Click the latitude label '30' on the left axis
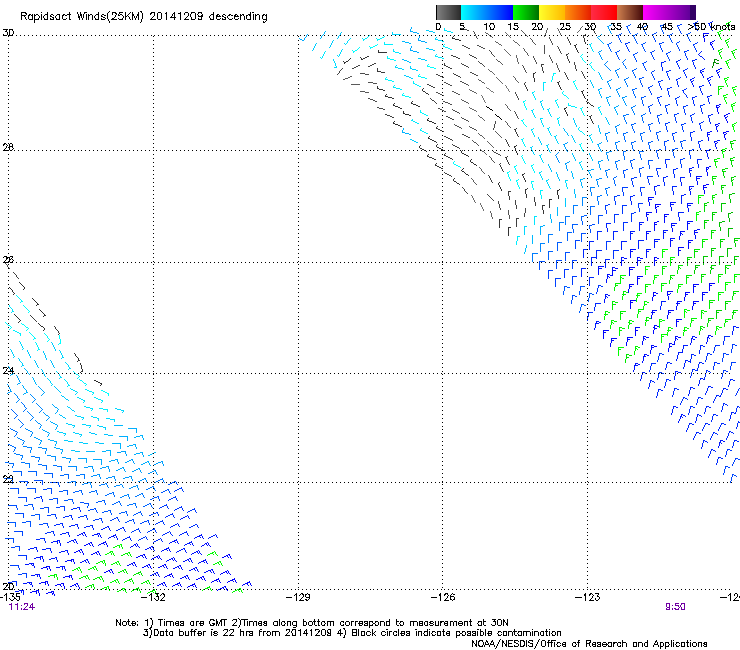 point(8,33)
